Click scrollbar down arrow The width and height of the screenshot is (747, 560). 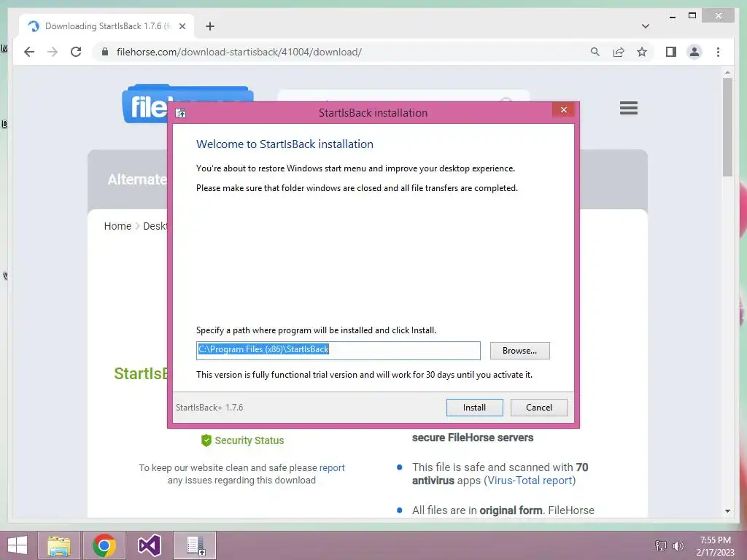point(727,511)
